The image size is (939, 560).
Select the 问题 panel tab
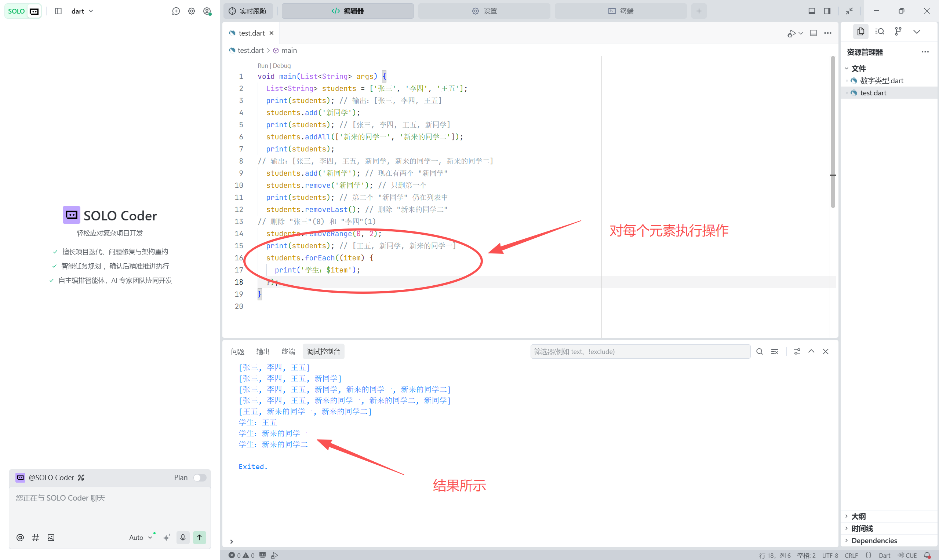(237, 351)
